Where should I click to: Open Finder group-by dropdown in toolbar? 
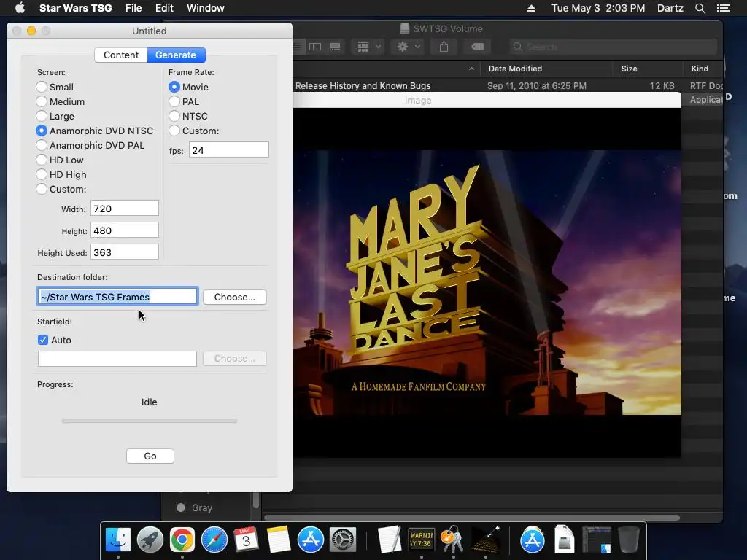click(368, 47)
